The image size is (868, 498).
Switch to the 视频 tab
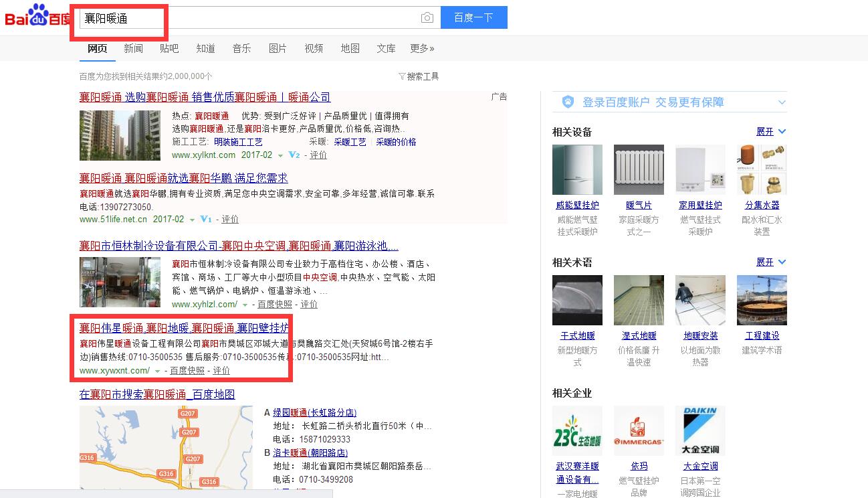[x=314, y=48]
